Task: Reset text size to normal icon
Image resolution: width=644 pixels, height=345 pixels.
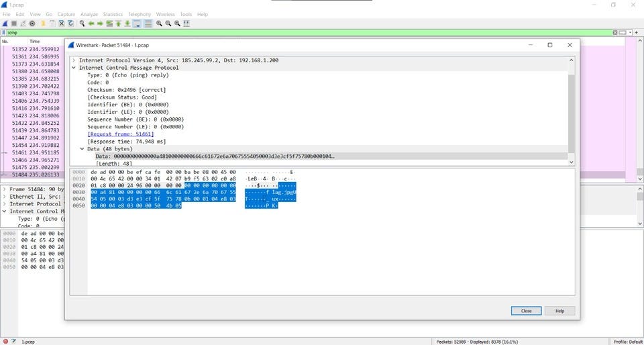Action: [177, 23]
